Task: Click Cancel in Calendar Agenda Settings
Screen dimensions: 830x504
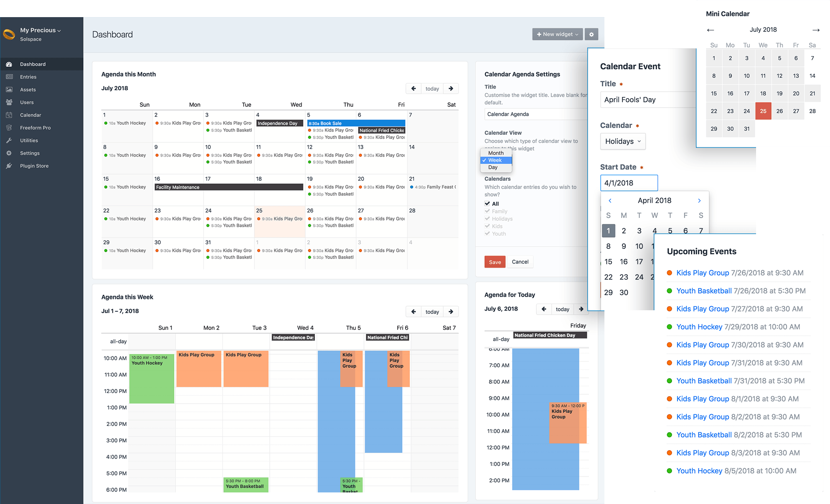Action: 520,261
